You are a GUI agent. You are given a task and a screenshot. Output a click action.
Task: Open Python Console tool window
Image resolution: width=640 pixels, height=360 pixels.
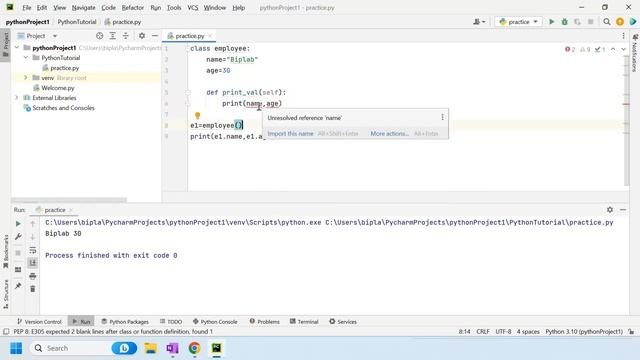click(x=215, y=322)
